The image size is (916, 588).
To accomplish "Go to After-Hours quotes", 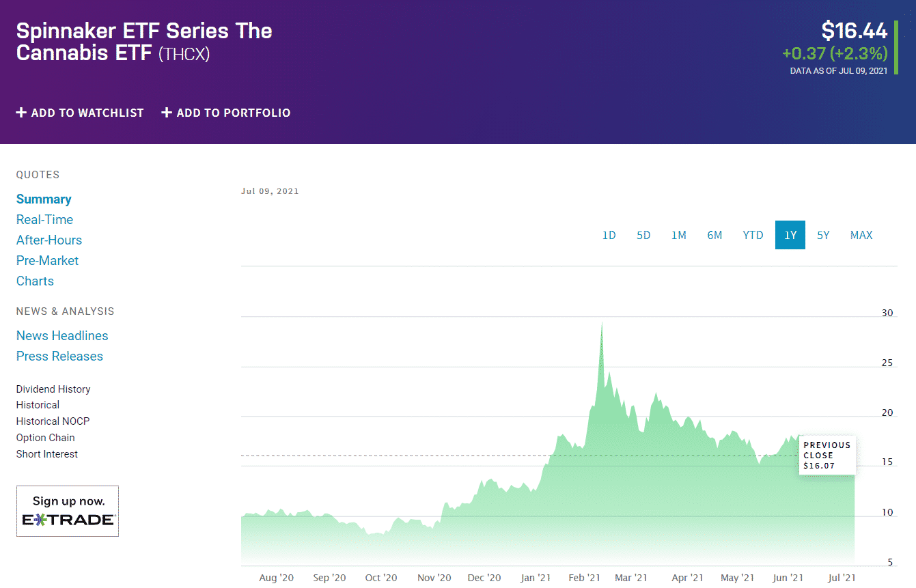I will pos(49,240).
